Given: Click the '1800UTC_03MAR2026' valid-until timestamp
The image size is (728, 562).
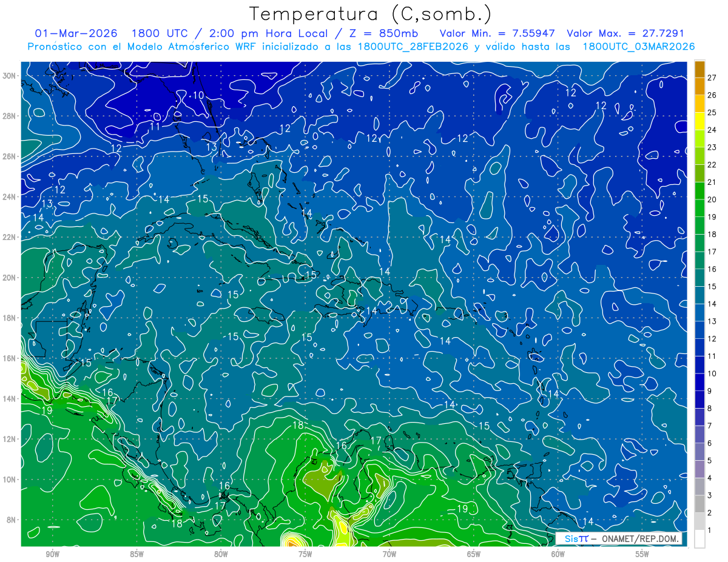Looking at the screenshot, I should pos(638,47).
